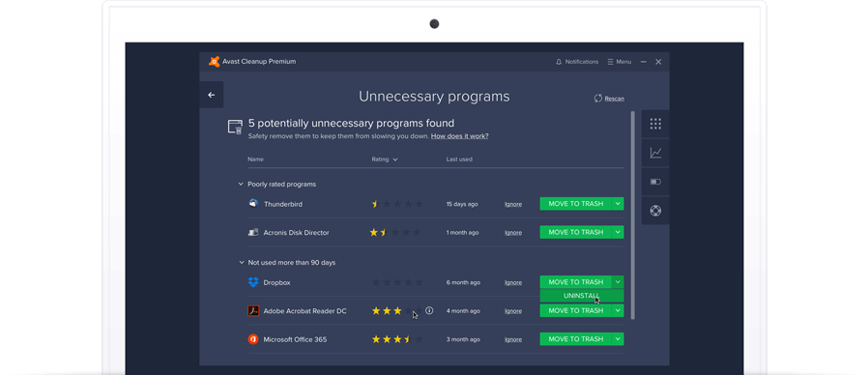This screenshot has height=375, width=868.
Task: Collapse Not used more than 90 days group
Action: 241,263
